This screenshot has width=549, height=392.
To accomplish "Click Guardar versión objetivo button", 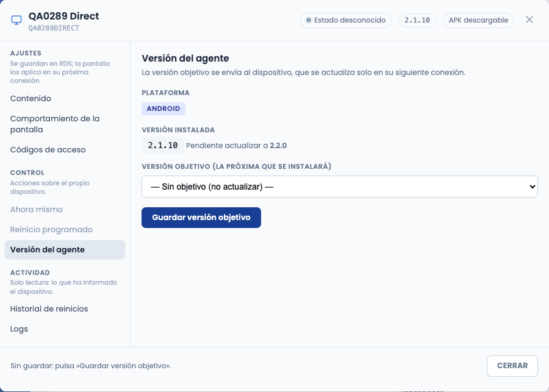I will tap(201, 218).
